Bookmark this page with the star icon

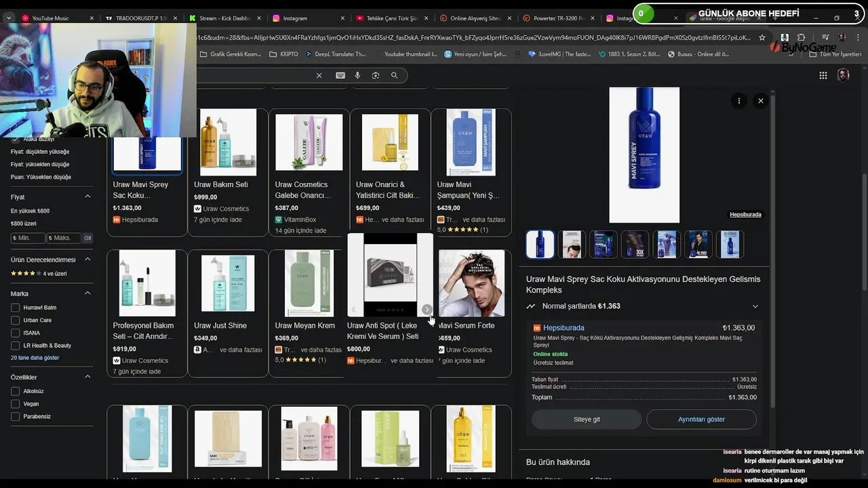pos(762,38)
